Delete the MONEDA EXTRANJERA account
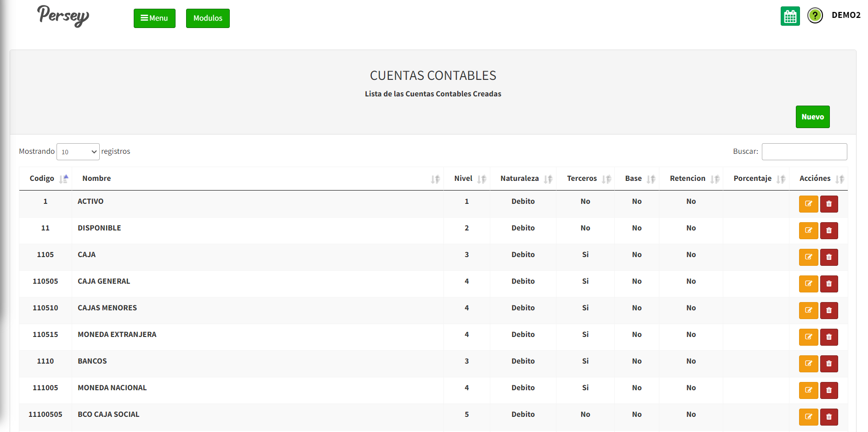This screenshot has height=432, width=868. coord(829,337)
